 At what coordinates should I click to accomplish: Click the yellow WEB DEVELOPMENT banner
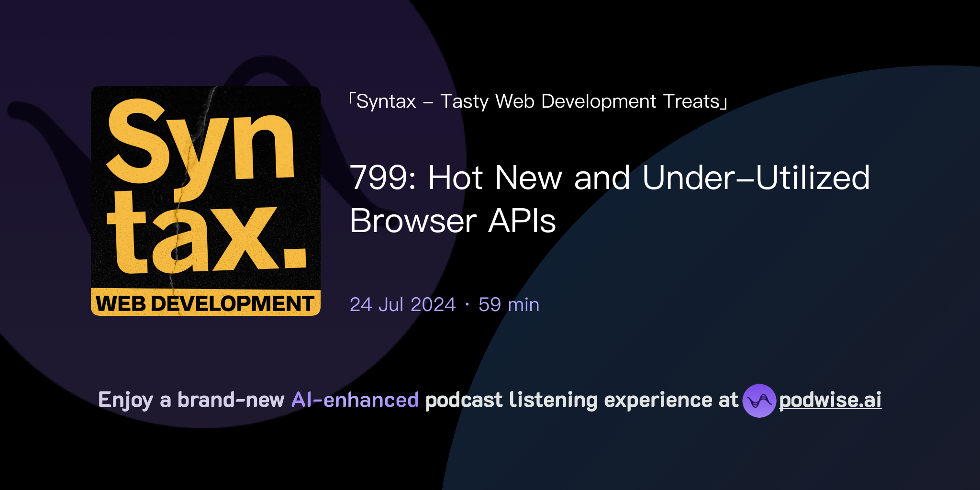(x=205, y=303)
